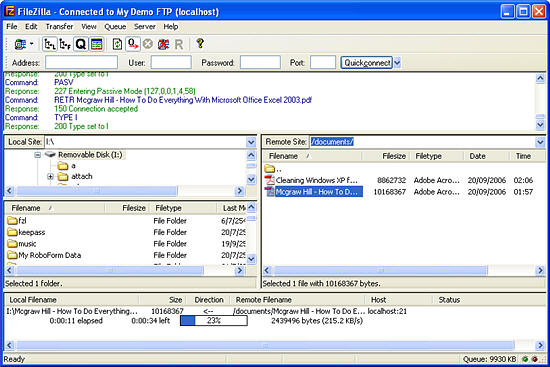The image size is (550, 367).
Task: Click the 23% transfer progress bar
Action: pyautogui.click(x=214, y=321)
